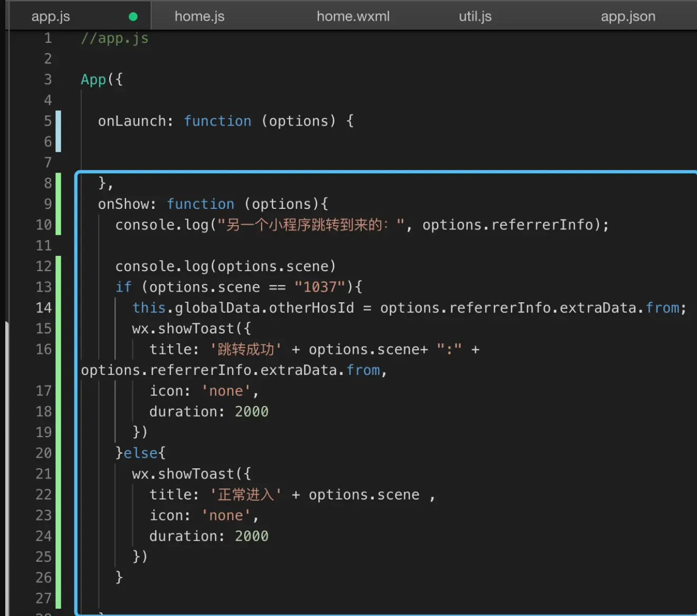The image size is (697, 616).
Task: Click duration: 2000 on line 18
Action: coord(209,412)
